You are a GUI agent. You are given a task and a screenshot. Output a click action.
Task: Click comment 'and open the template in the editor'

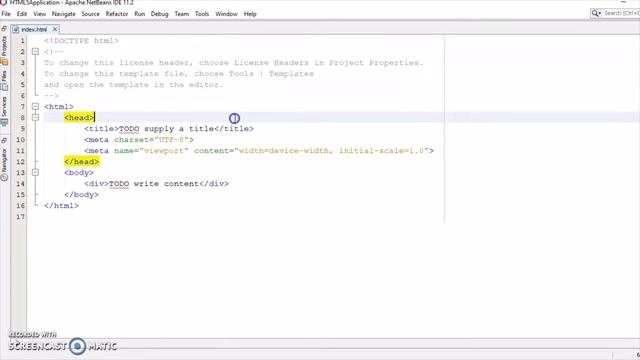click(134, 85)
